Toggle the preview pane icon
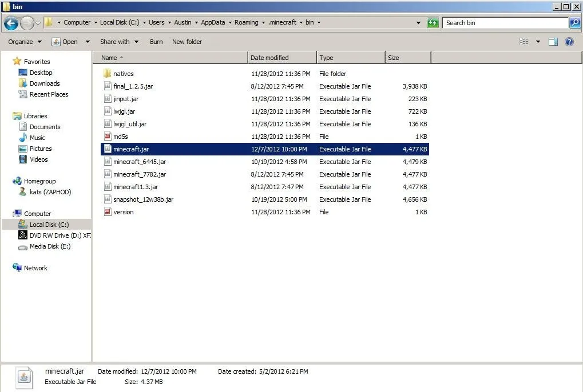Screen dimensions: 583x392 [553, 42]
